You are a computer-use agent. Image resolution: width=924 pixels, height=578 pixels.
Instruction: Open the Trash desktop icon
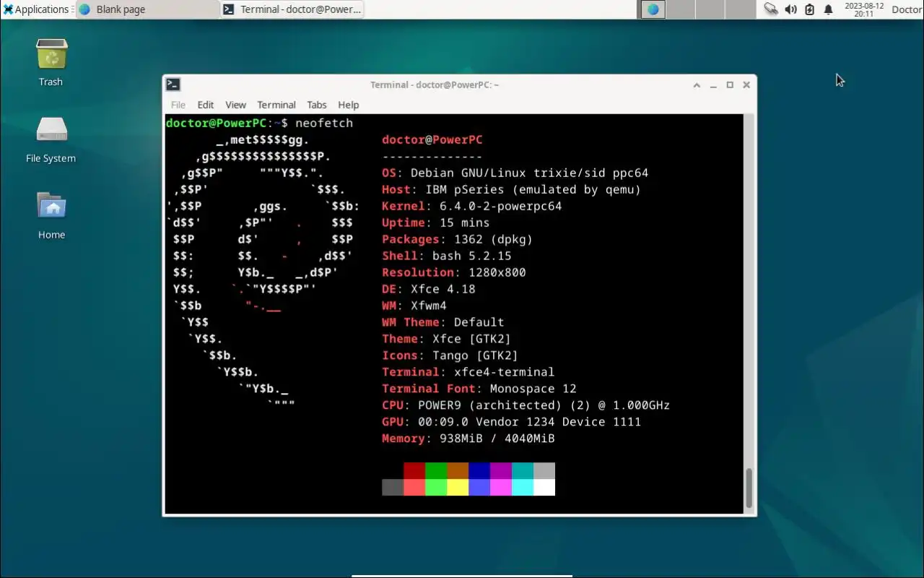click(x=51, y=62)
